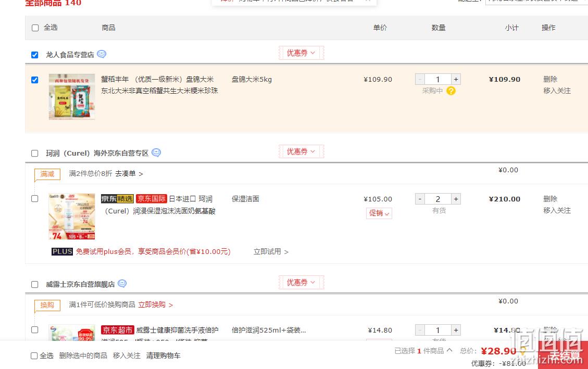The height and width of the screenshot is (369, 588).
Task: Click the ¥28.90 total price
Action: click(499, 351)
